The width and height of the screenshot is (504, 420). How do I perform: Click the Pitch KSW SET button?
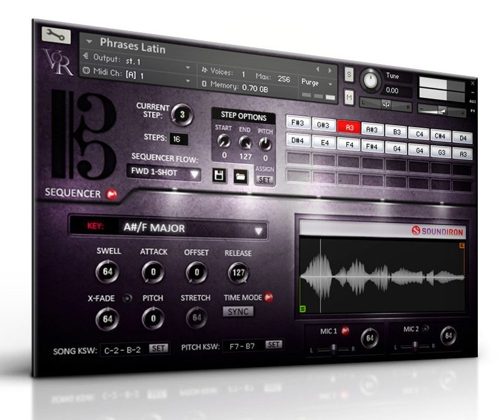[274, 345]
